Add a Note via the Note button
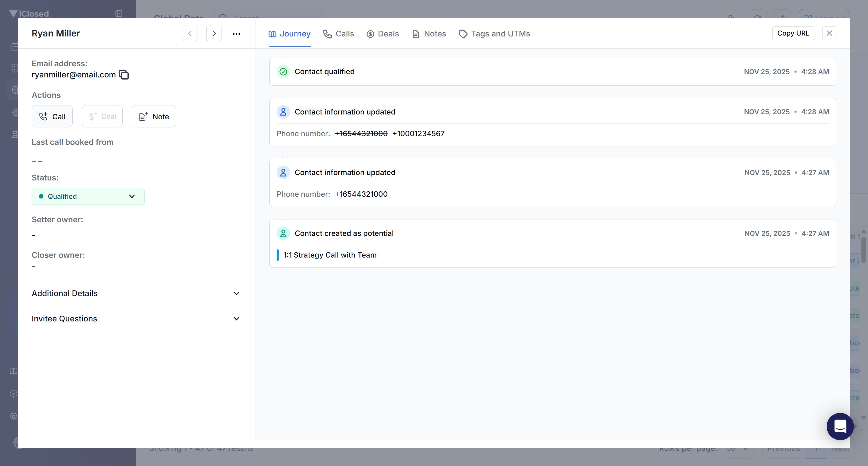Viewport: 868px width, 466px height. coord(154,117)
